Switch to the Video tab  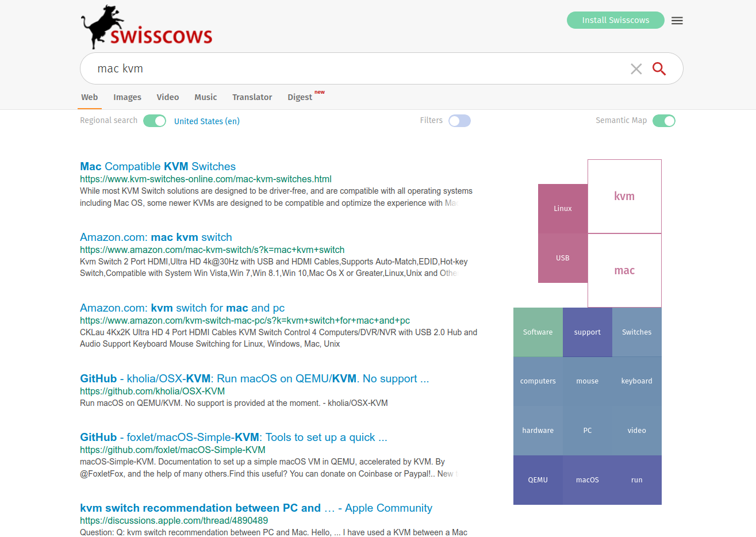tap(168, 97)
